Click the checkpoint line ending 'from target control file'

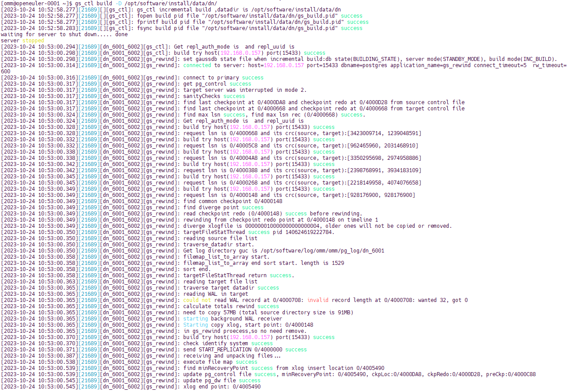pos(233,108)
